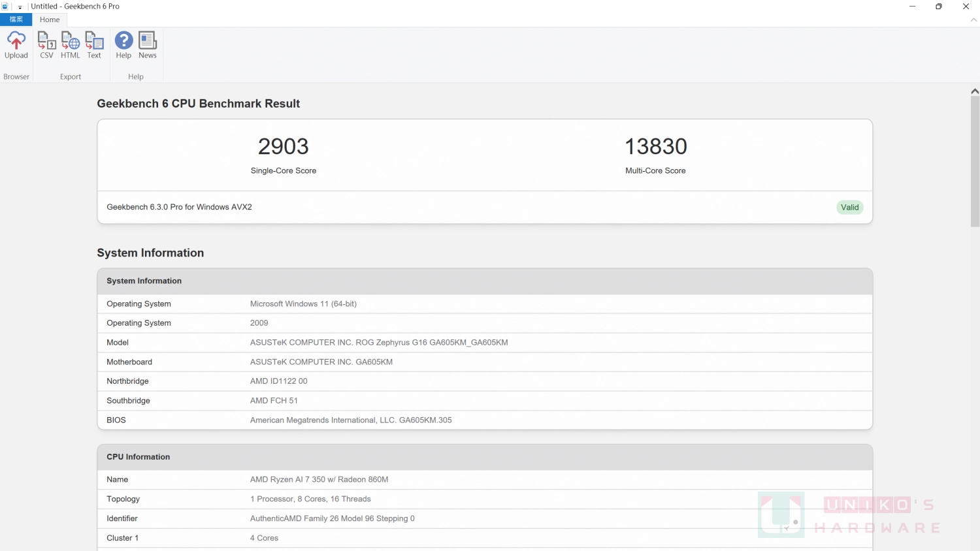The width and height of the screenshot is (980, 551).
Task: Click the vertical scrollbar thumb
Action: (975, 162)
